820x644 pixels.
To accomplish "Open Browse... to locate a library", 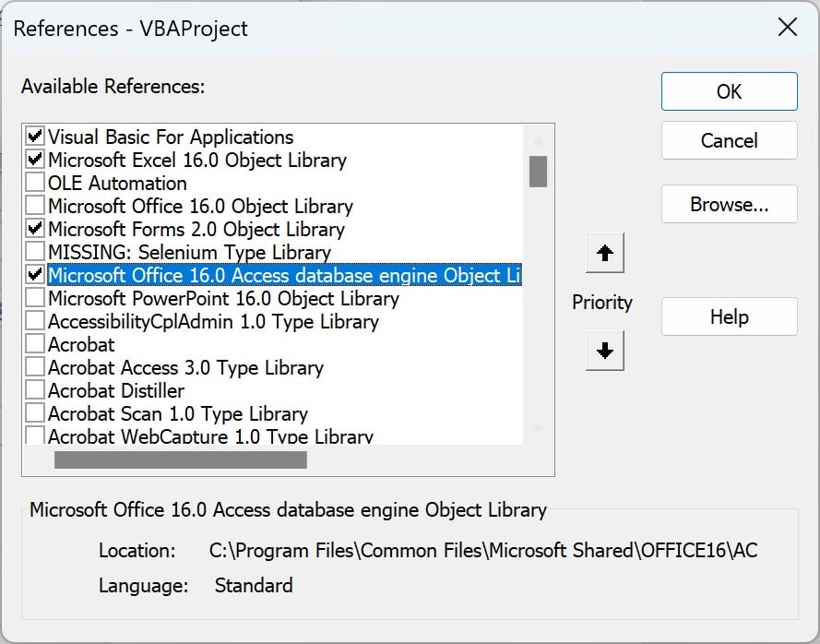I will click(729, 204).
